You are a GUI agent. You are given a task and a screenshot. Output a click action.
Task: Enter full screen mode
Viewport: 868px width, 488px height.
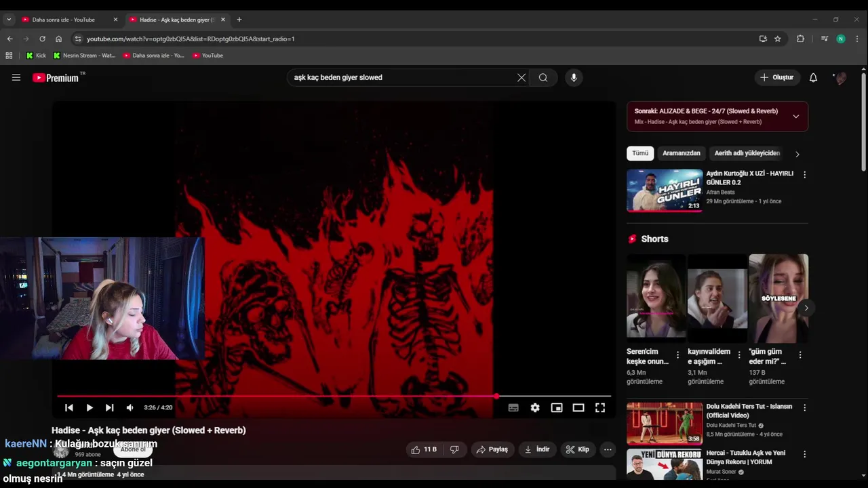tap(600, 407)
